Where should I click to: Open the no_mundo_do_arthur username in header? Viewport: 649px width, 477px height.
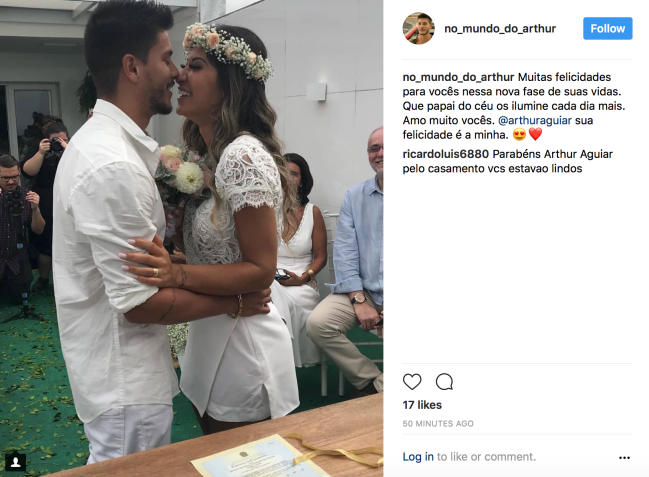pos(500,29)
